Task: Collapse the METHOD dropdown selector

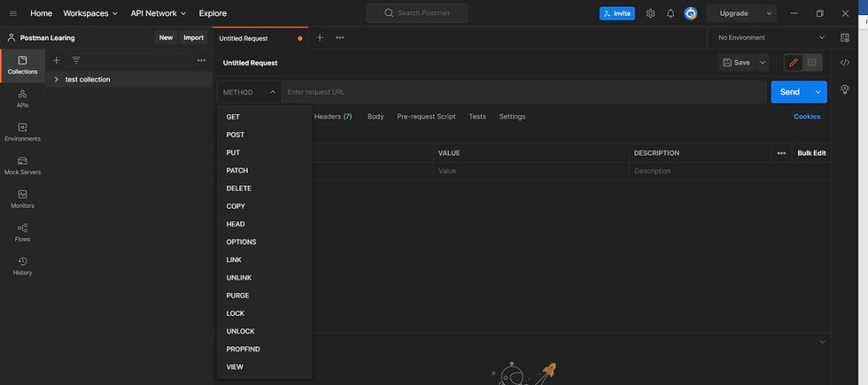Action: pos(249,92)
